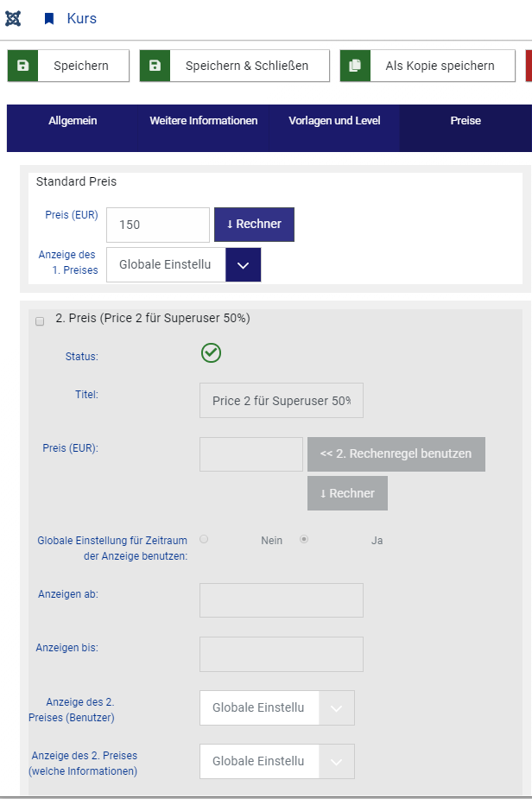Go to the Vorlagen und Level tab
Screen dimensions: 532x799
pyautogui.click(x=334, y=121)
